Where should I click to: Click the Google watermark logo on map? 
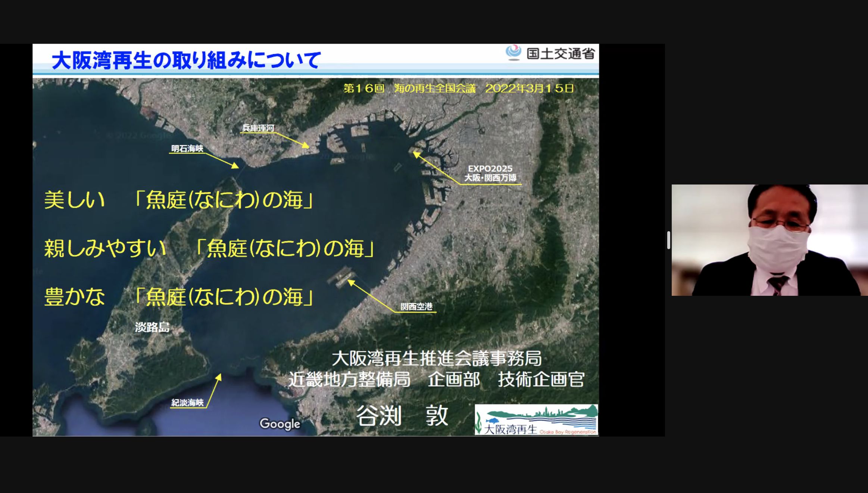[280, 424]
